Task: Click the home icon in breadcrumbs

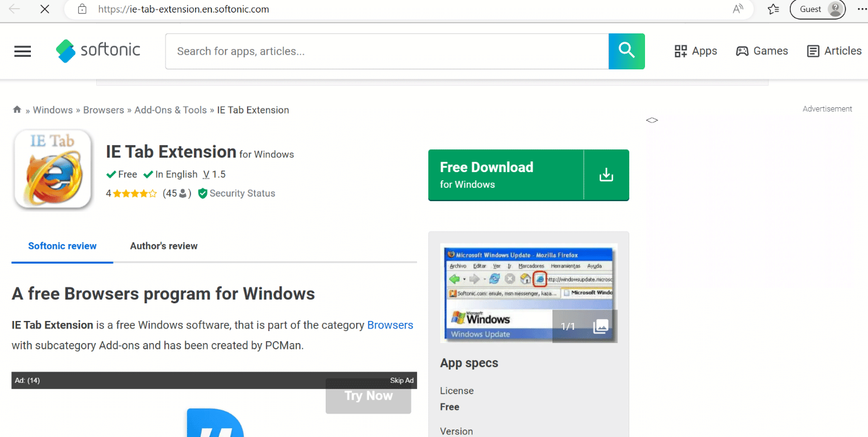Action: tap(17, 109)
